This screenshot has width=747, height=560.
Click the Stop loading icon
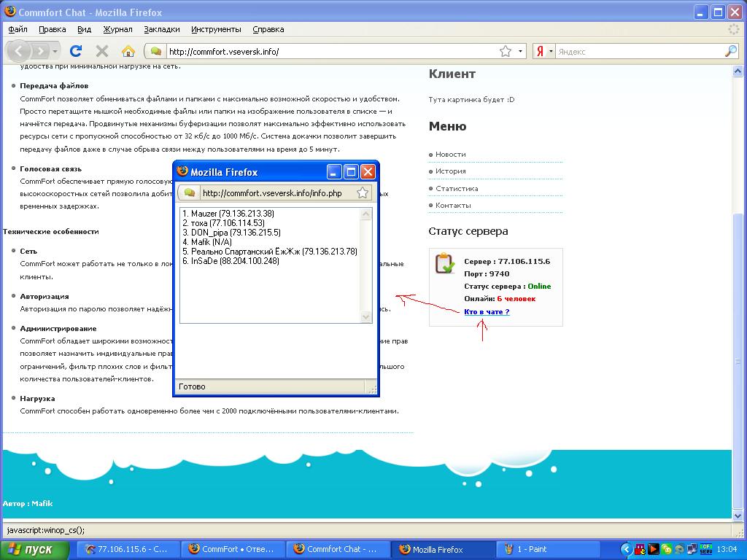click(x=102, y=51)
